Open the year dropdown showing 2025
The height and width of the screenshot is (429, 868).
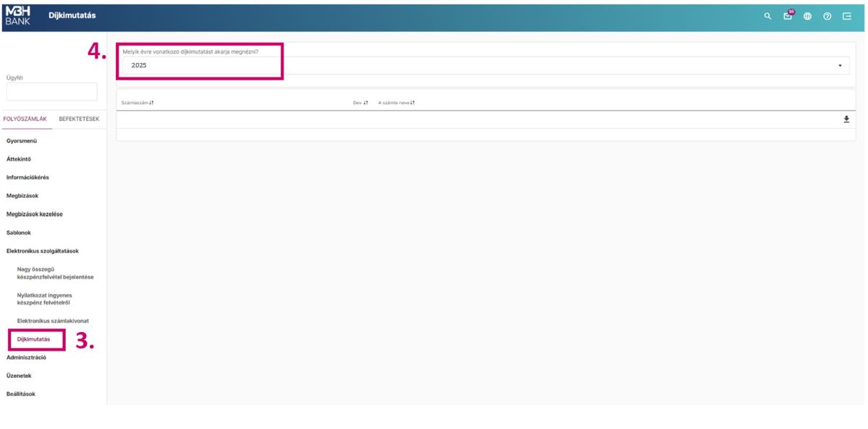[485, 65]
